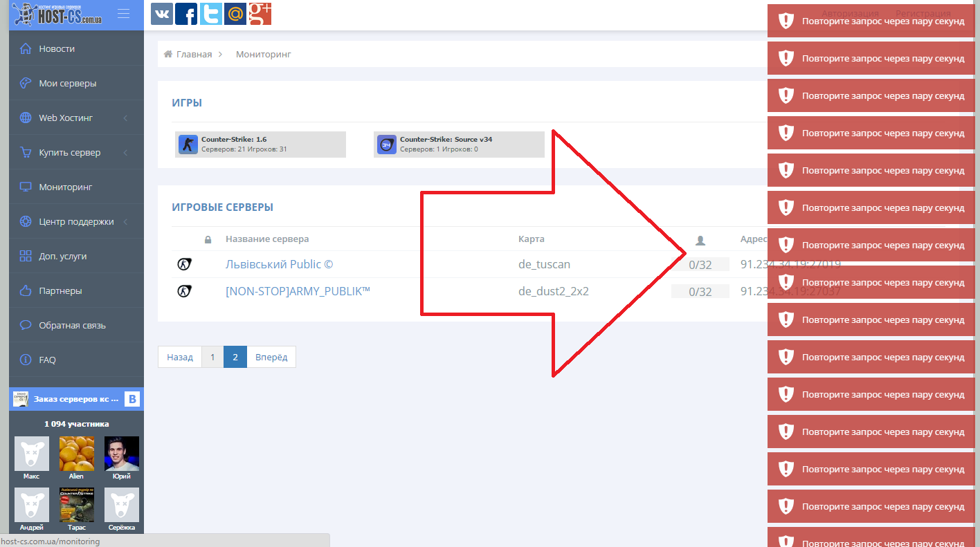
Task: Go back with the Назад pagination button
Action: tap(180, 357)
